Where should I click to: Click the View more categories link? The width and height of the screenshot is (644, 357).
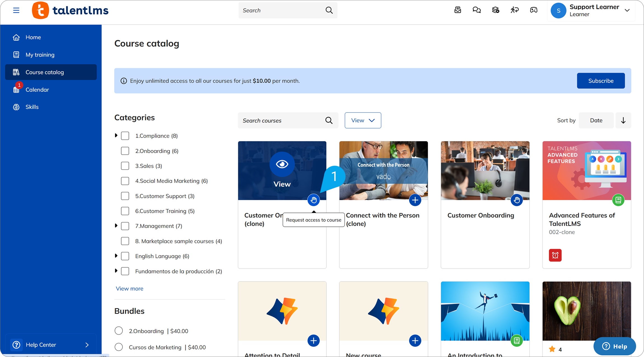coord(130,288)
